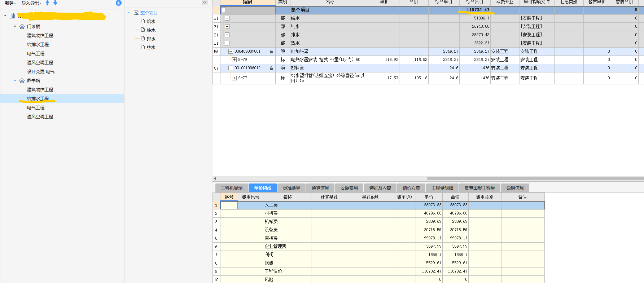This screenshot has height=283, width=644.
Task: Click document icon beside 排水 node
Action: (143, 39)
